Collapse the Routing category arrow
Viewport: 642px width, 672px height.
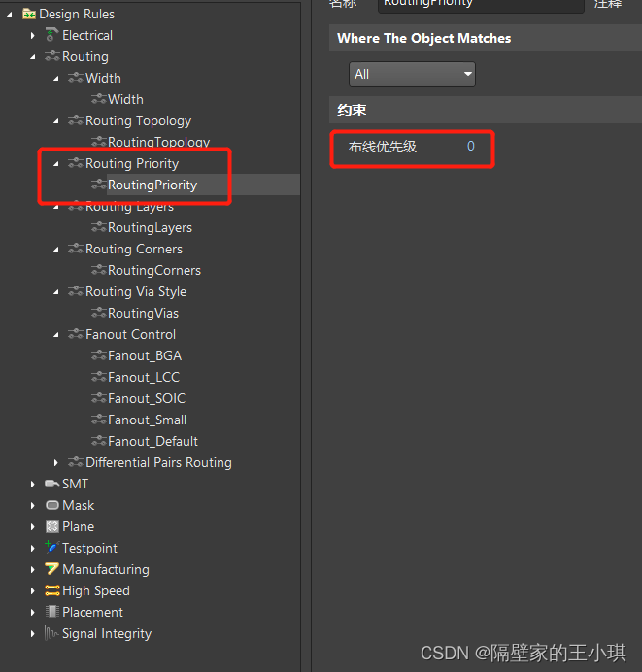(x=32, y=56)
